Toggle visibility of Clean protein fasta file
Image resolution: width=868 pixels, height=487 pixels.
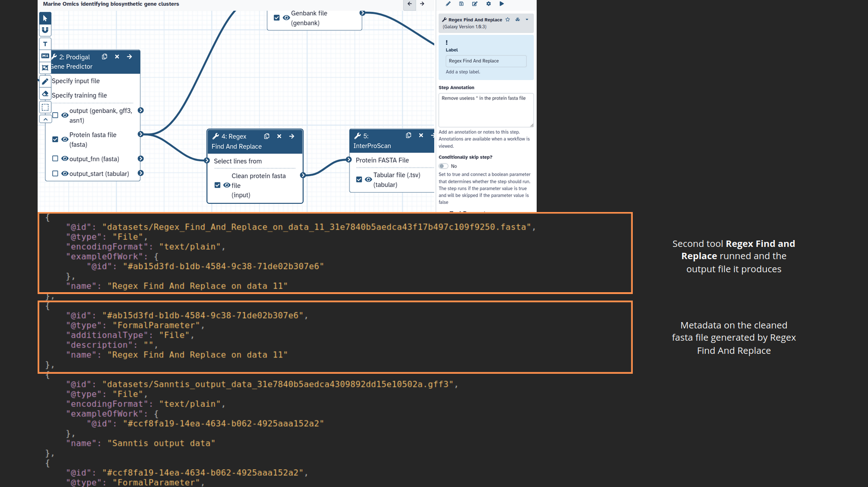pyautogui.click(x=227, y=185)
